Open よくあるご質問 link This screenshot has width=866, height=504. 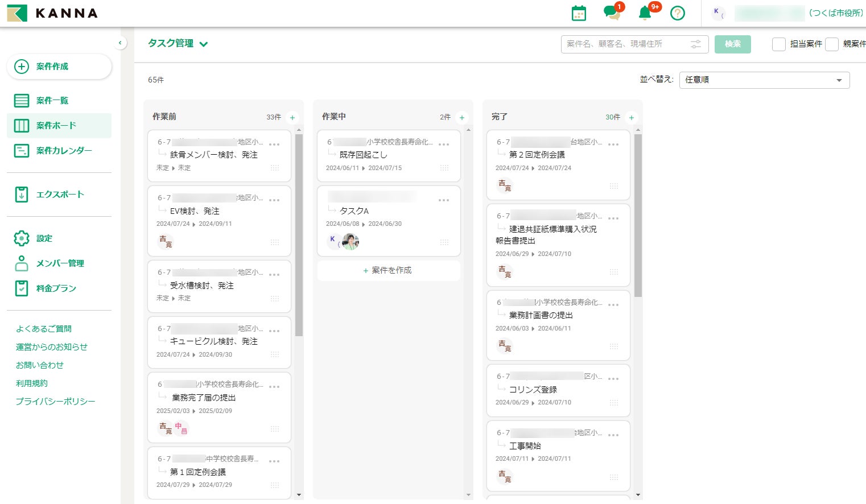click(44, 329)
